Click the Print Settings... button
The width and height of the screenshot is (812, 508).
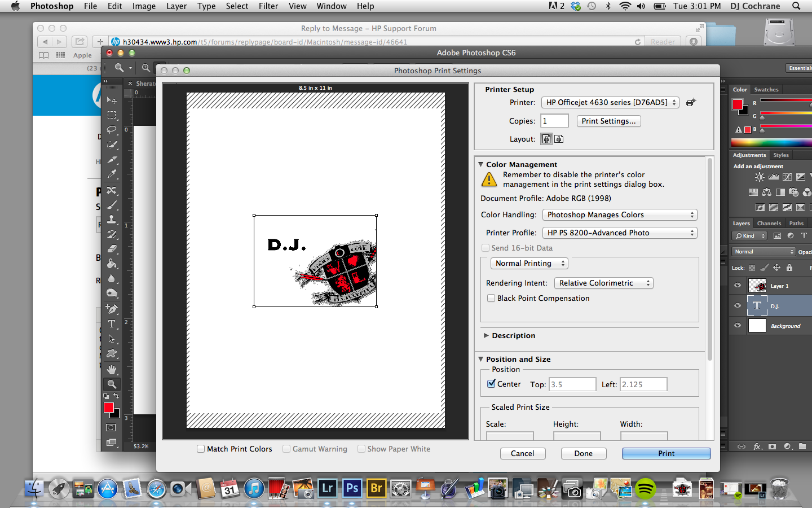(608, 121)
